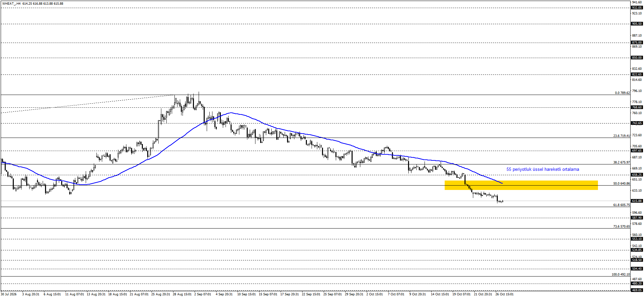Select the '26 Oct 15:01' time axis label

(x=505, y=294)
